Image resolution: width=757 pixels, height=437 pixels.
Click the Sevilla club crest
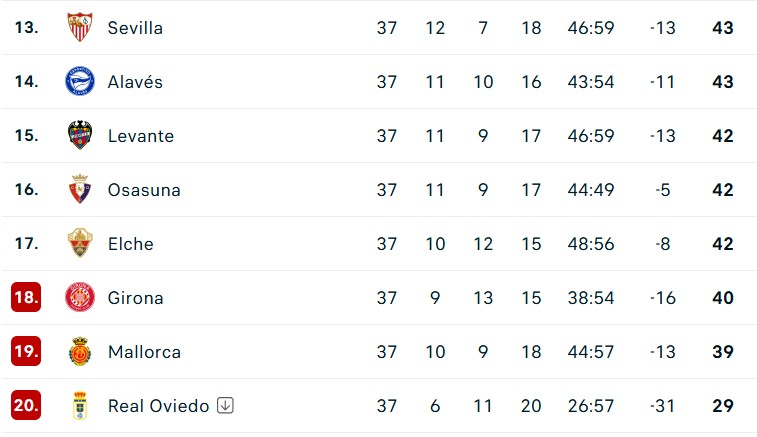[80, 27]
